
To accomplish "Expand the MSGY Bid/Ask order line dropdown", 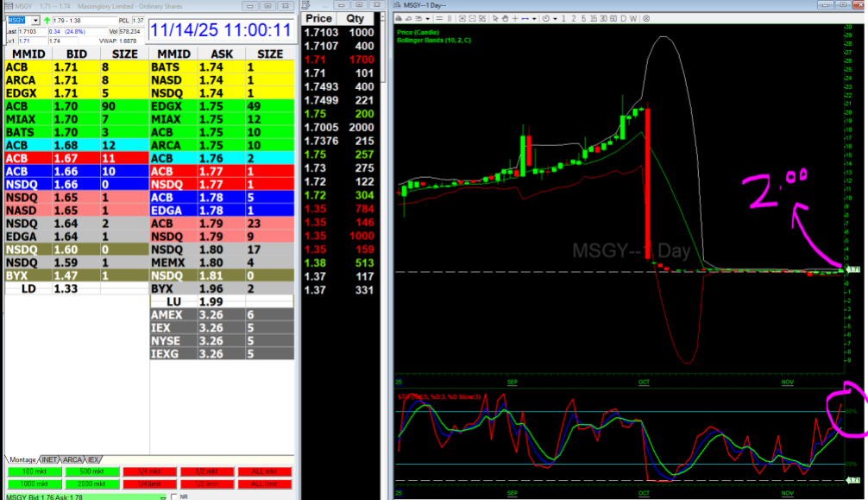I will pos(161,497).
